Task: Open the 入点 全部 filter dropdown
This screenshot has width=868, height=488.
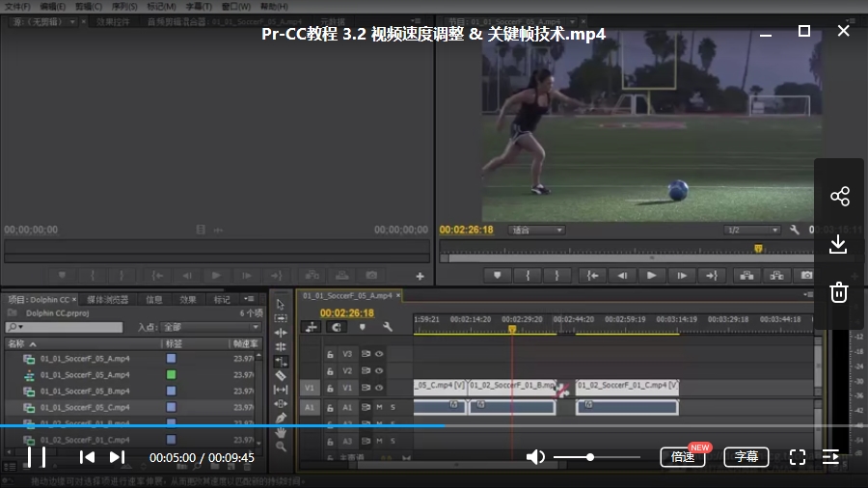Action: coord(211,327)
